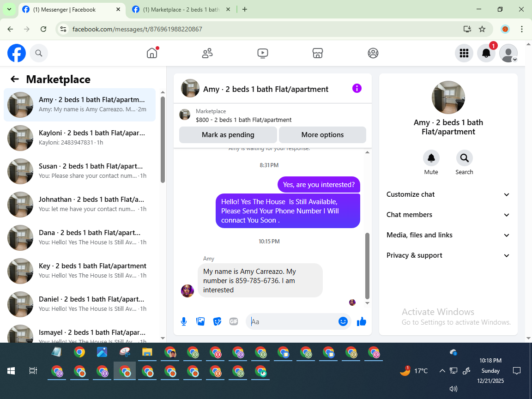Click the 17°C weather widget
Screen dimensions: 532x399
click(414, 370)
